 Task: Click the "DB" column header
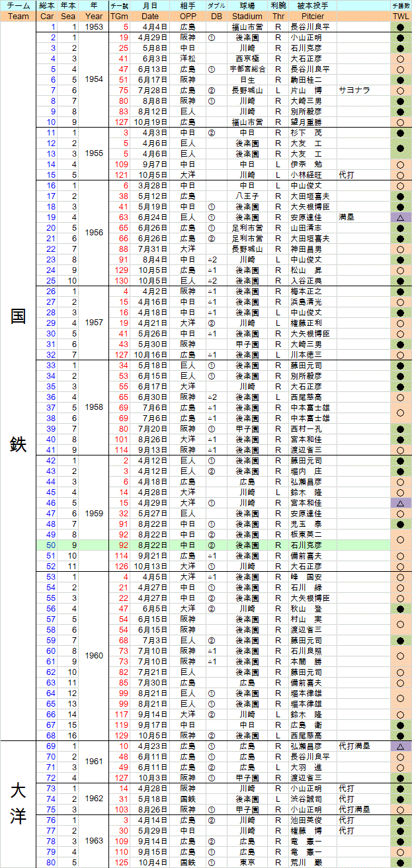tap(216, 17)
